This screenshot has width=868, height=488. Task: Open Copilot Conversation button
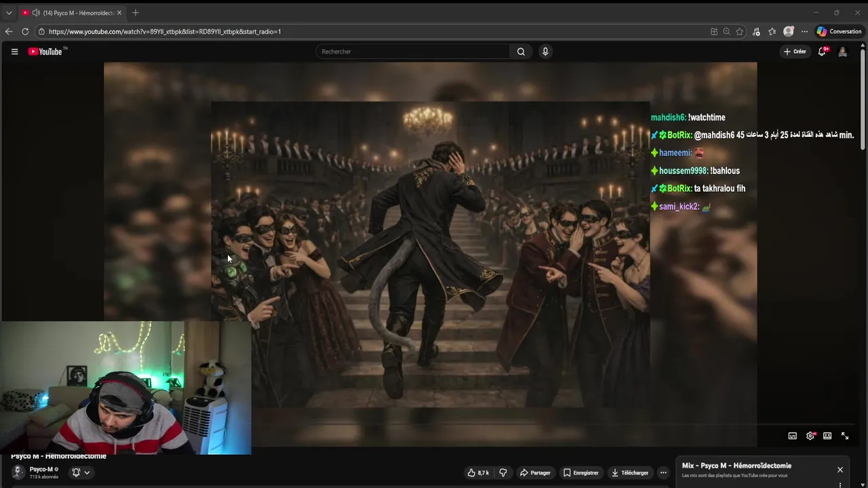[840, 31]
